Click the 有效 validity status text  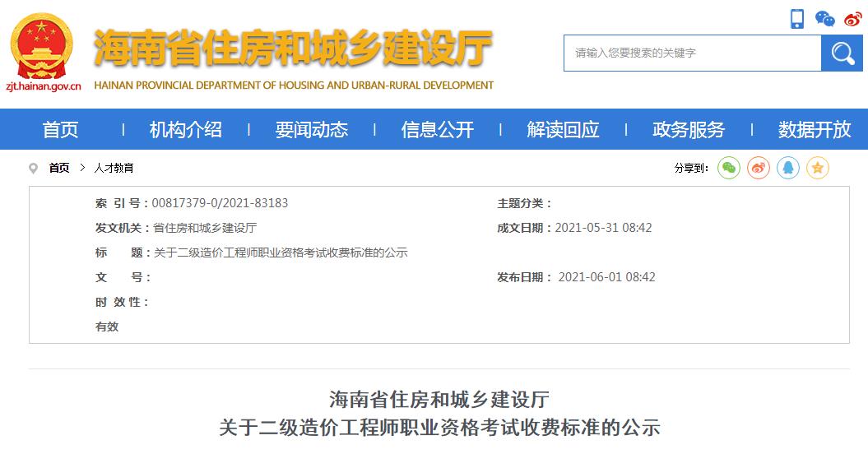pos(107,327)
